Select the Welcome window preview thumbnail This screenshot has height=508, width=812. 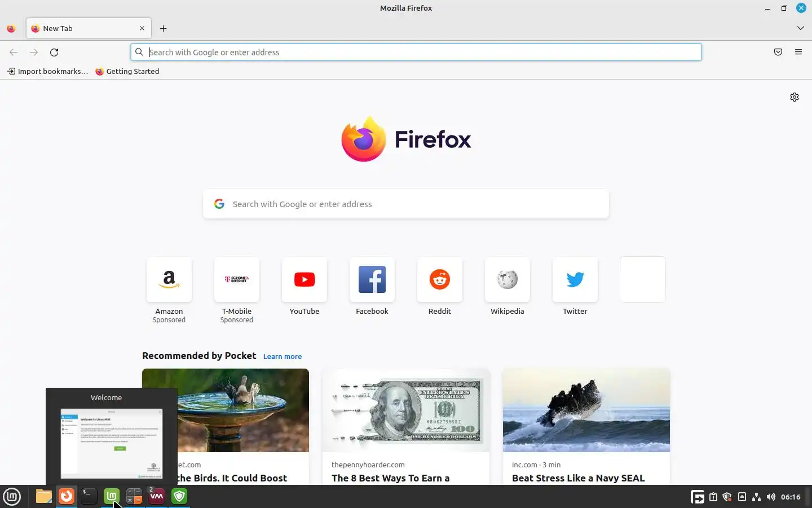click(112, 444)
